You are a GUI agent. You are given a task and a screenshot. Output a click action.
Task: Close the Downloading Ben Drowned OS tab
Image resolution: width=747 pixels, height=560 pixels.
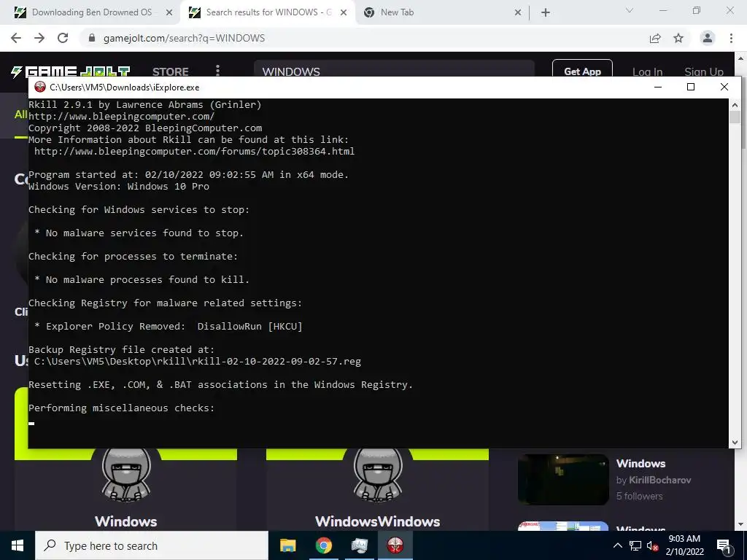(x=169, y=12)
